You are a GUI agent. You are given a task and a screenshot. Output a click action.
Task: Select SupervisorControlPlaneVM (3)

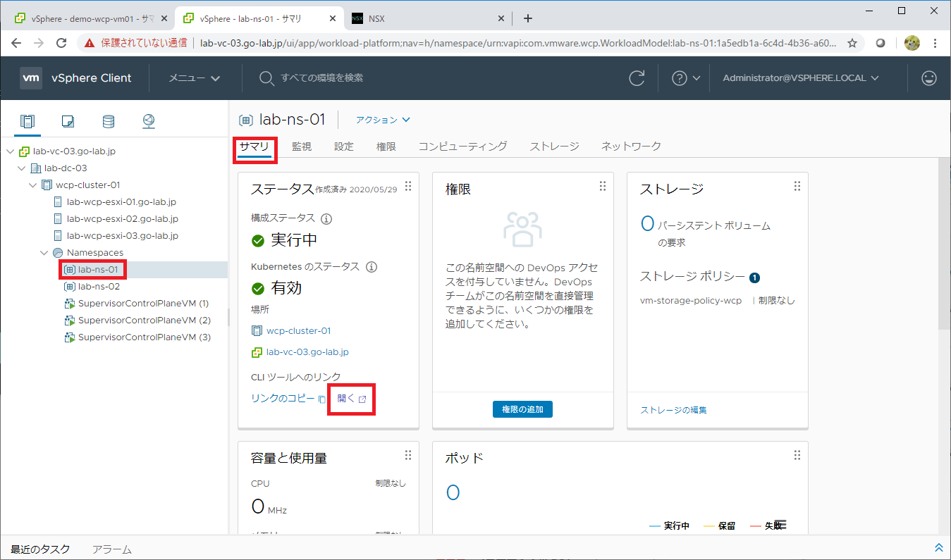(x=144, y=337)
